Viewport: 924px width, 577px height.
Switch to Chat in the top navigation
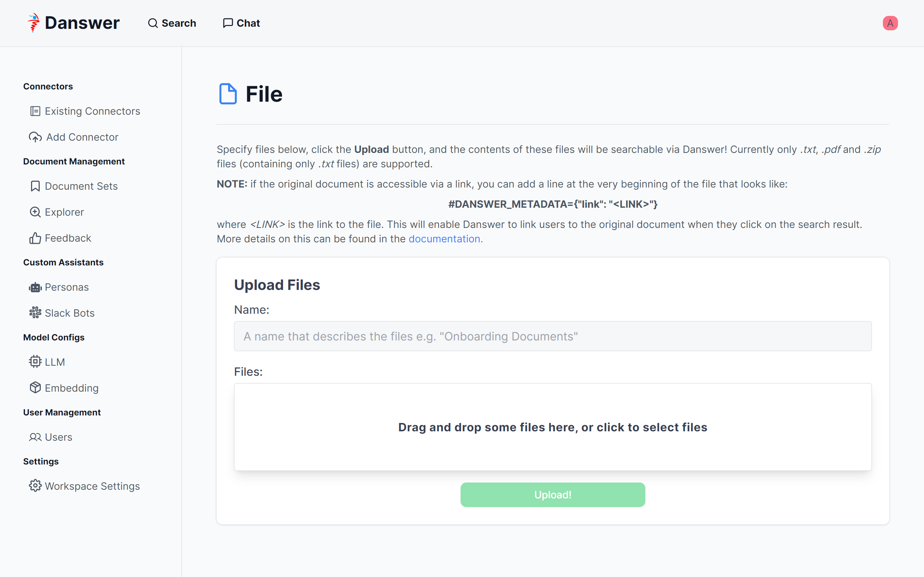241,23
